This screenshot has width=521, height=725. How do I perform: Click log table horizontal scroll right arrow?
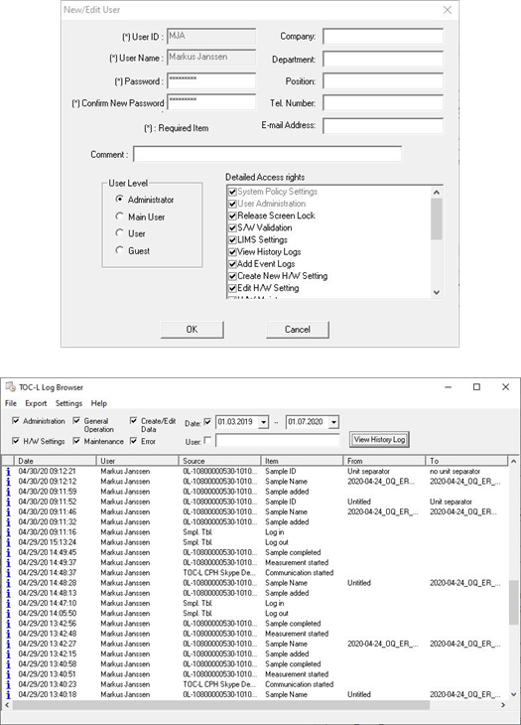point(503,705)
